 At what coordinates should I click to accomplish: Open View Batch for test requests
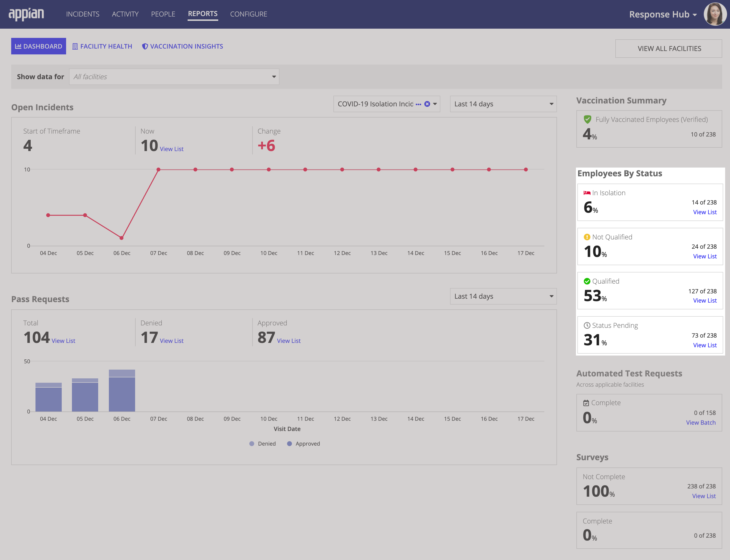coord(701,423)
